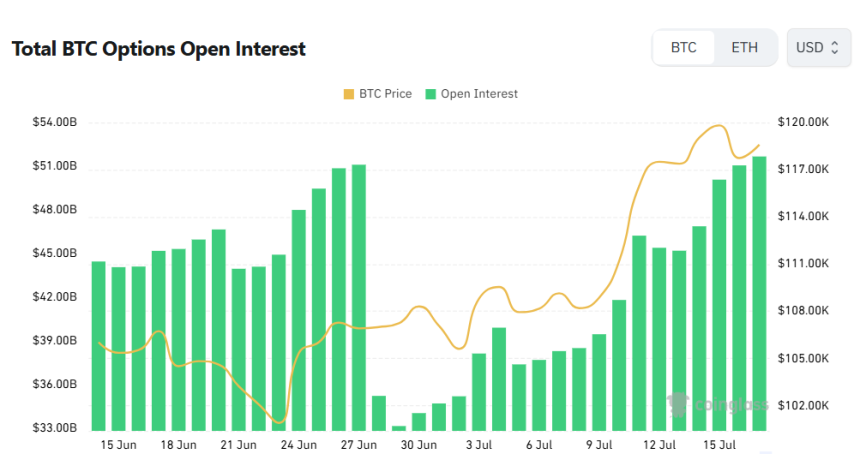Select the BTC tab
Image resolution: width=860 pixels, height=454 pixels.
(683, 48)
